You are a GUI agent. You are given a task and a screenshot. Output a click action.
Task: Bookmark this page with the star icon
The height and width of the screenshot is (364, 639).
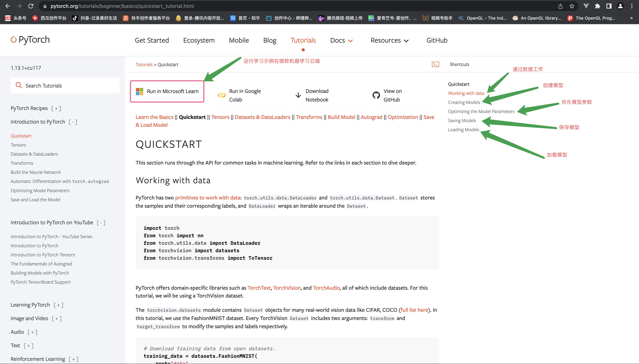(x=572, y=6)
